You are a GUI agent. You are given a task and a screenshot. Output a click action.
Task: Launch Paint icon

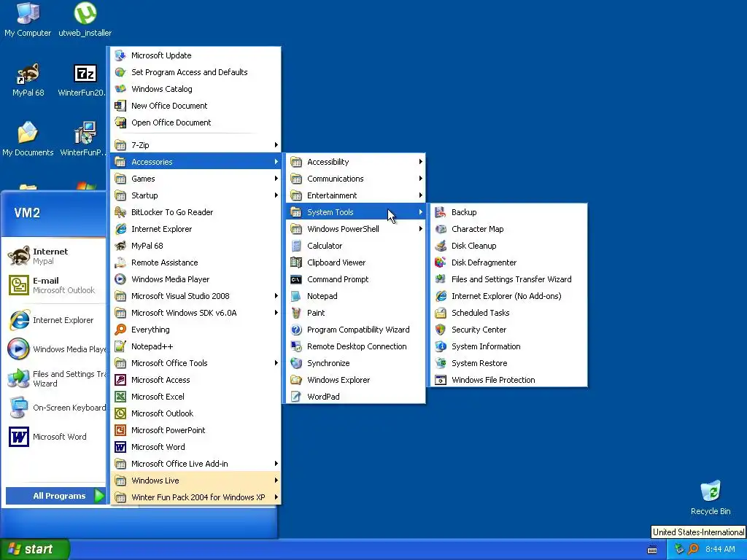click(x=296, y=313)
